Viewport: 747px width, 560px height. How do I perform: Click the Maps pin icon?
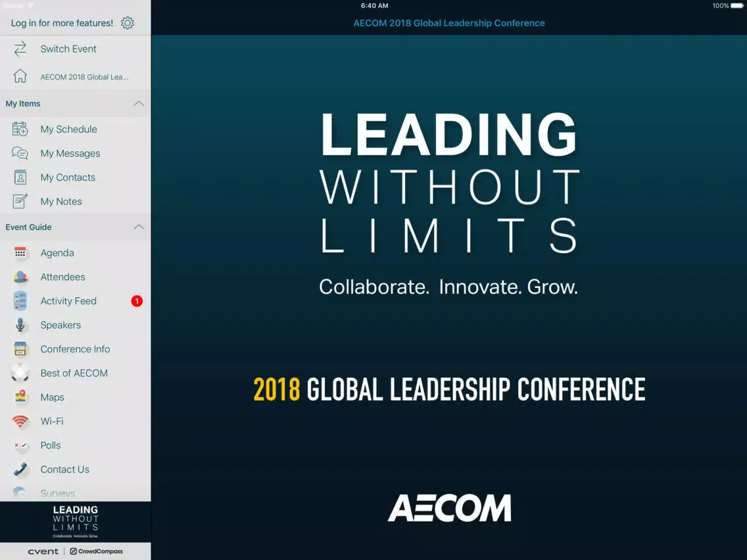pos(20,397)
